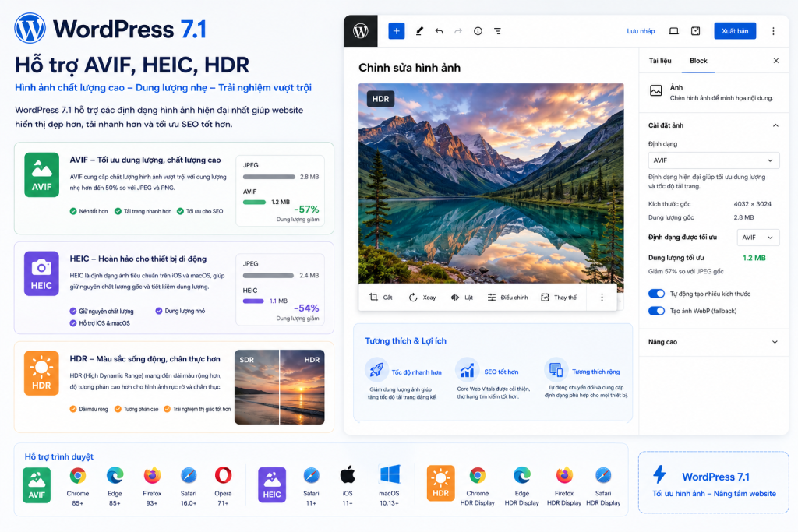Image resolution: width=798 pixels, height=532 pixels.
Task: Click the Nén tốt hơn checkmark
Action: click(73, 211)
